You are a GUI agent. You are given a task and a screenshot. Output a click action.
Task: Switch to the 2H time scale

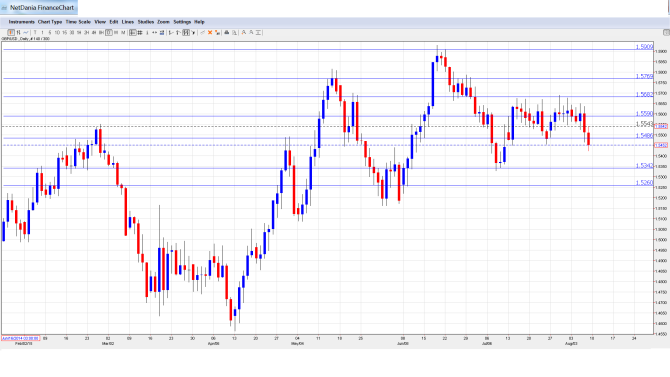click(x=86, y=32)
